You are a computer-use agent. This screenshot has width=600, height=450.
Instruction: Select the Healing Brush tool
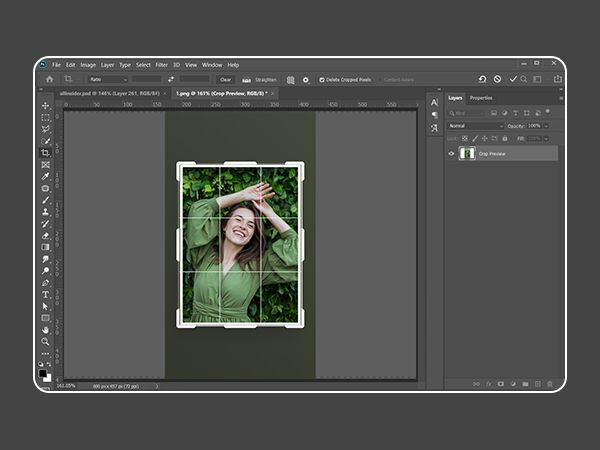(x=46, y=188)
